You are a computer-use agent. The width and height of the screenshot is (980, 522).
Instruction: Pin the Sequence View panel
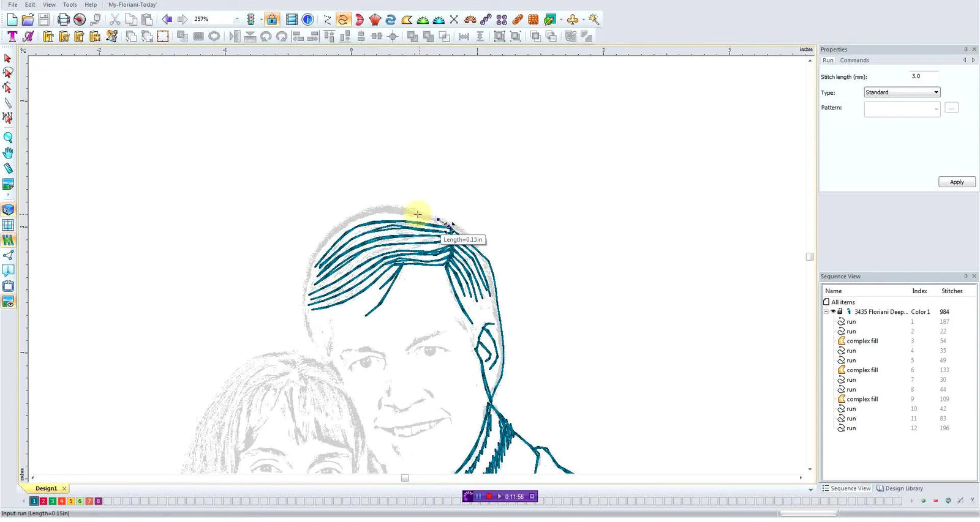coord(966,277)
